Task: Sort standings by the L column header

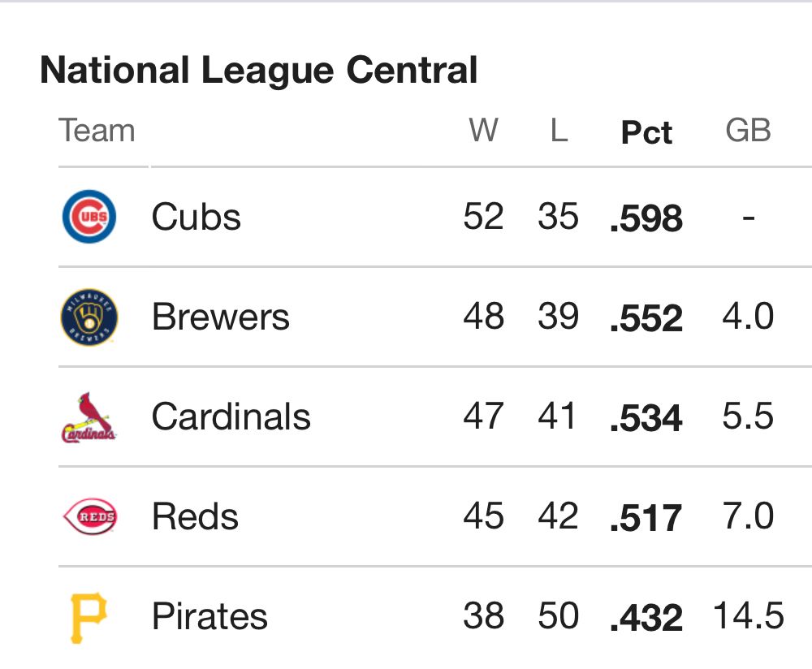Action: (559, 130)
